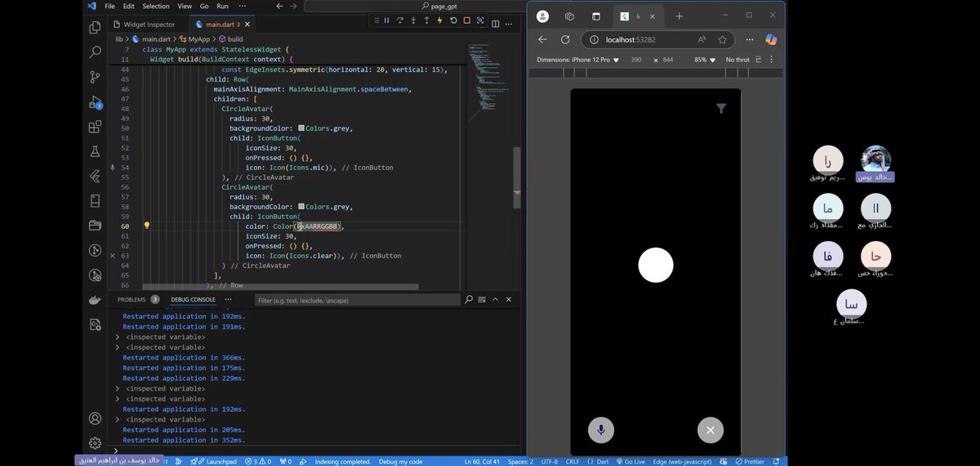Select the DEBUG CONSOLE panel tab
This screenshot has height=466, width=980.
pos(193,300)
